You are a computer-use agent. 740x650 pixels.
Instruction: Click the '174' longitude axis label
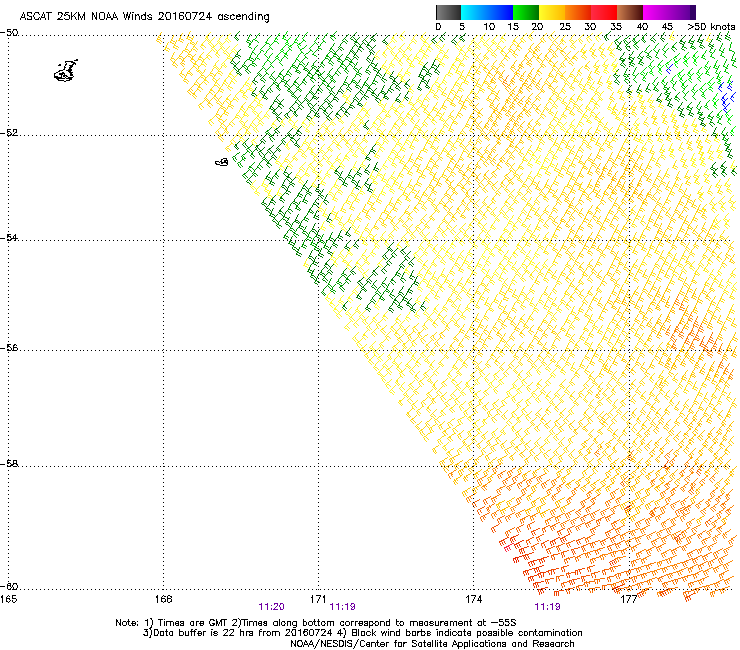pos(473,599)
